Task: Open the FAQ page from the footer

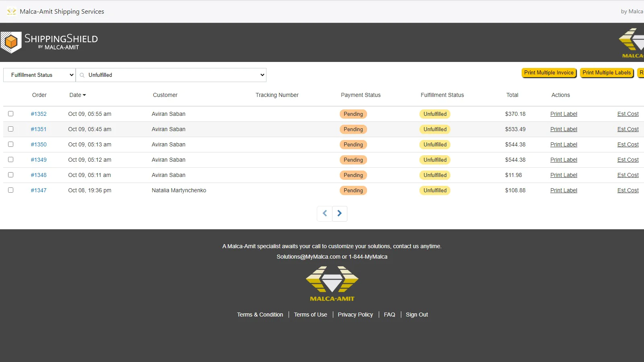Action: pyautogui.click(x=389, y=314)
